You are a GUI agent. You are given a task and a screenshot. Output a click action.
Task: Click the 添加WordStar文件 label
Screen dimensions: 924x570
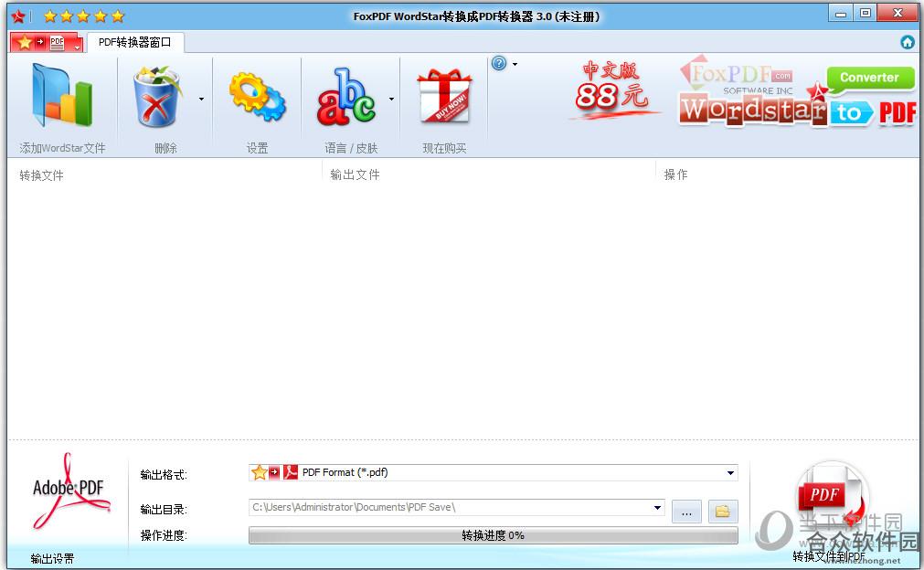click(62, 148)
